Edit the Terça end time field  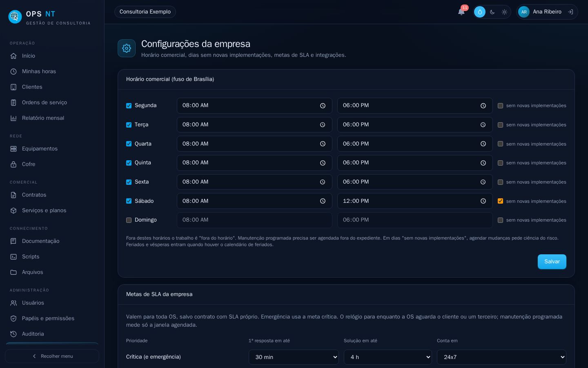coord(415,125)
